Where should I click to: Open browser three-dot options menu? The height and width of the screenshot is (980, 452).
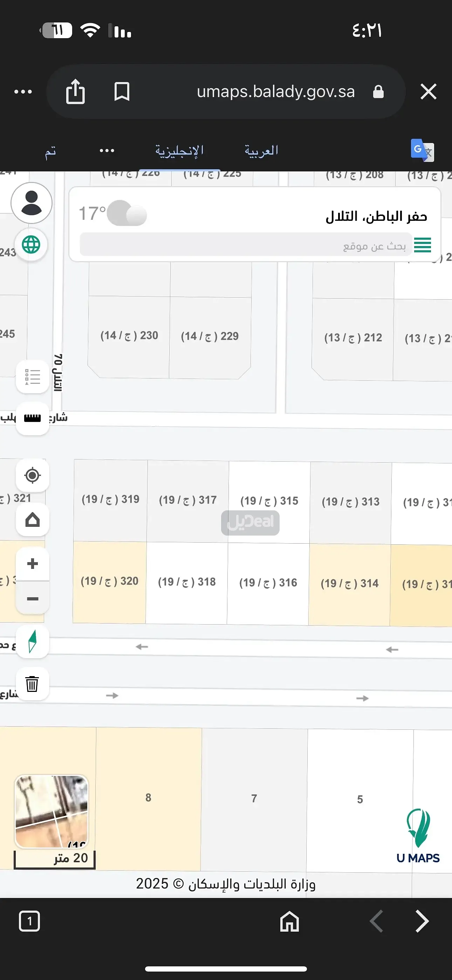(x=23, y=92)
